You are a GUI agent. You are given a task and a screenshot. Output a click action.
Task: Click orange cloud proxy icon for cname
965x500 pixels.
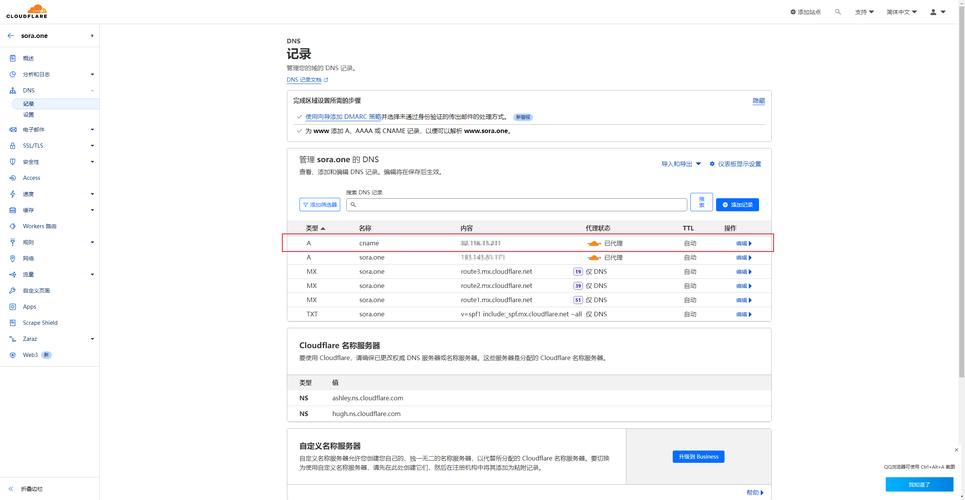point(593,243)
